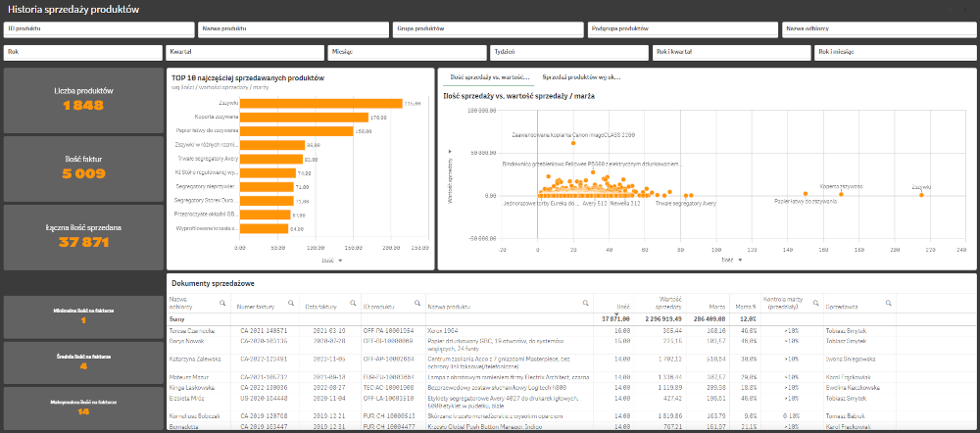
Task: Sort by the Ilość column sort arrow
Action: tap(615, 314)
